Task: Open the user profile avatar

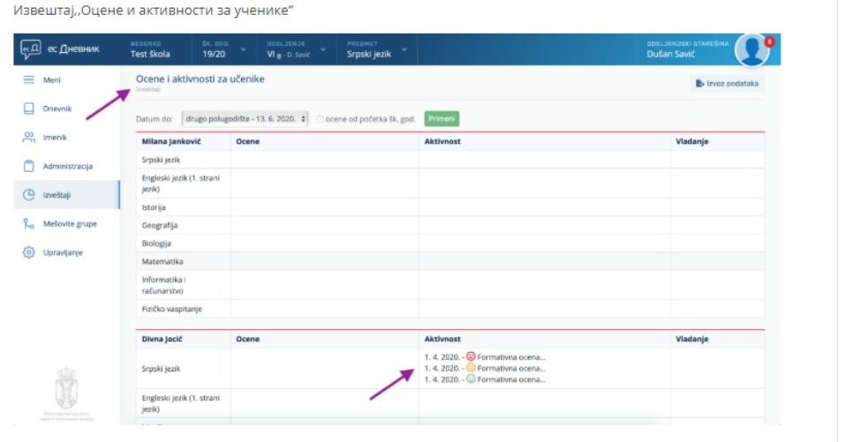Action: click(x=751, y=50)
